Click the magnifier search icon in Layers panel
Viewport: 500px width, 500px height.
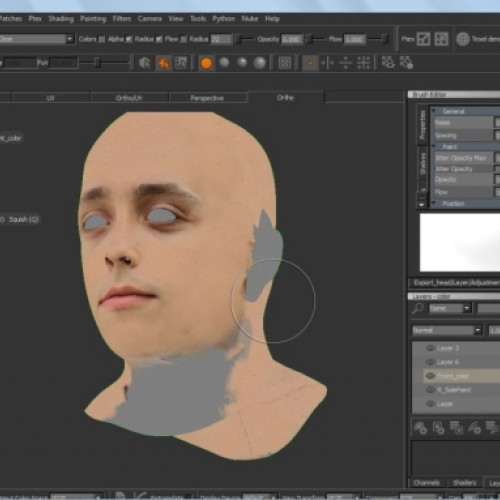coord(418,308)
